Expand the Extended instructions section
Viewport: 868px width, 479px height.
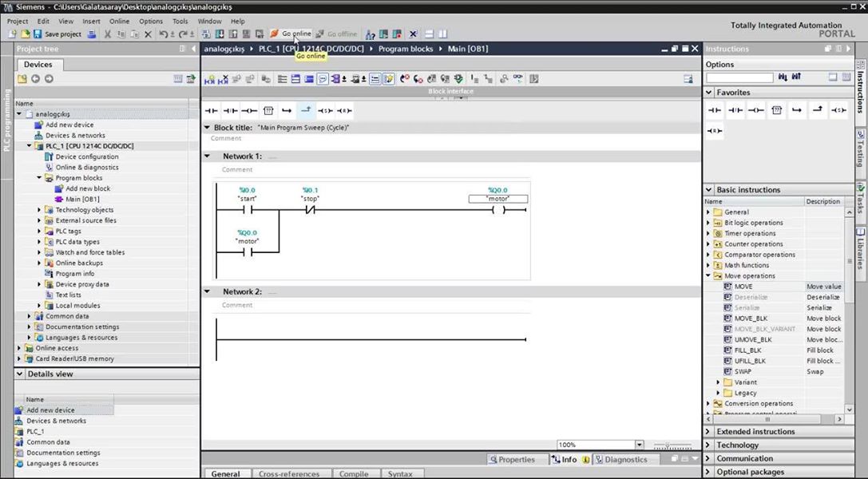click(709, 431)
